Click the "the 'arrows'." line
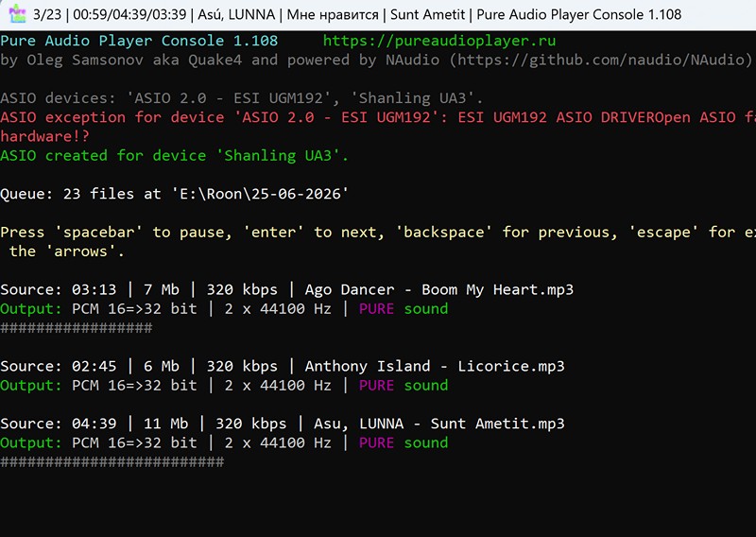The height and width of the screenshot is (537, 756). point(66,251)
